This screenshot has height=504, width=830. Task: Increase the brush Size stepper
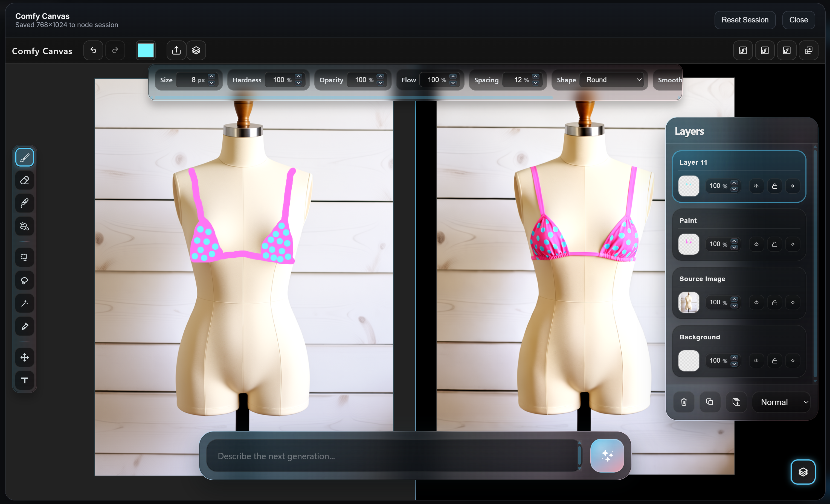[x=211, y=76]
